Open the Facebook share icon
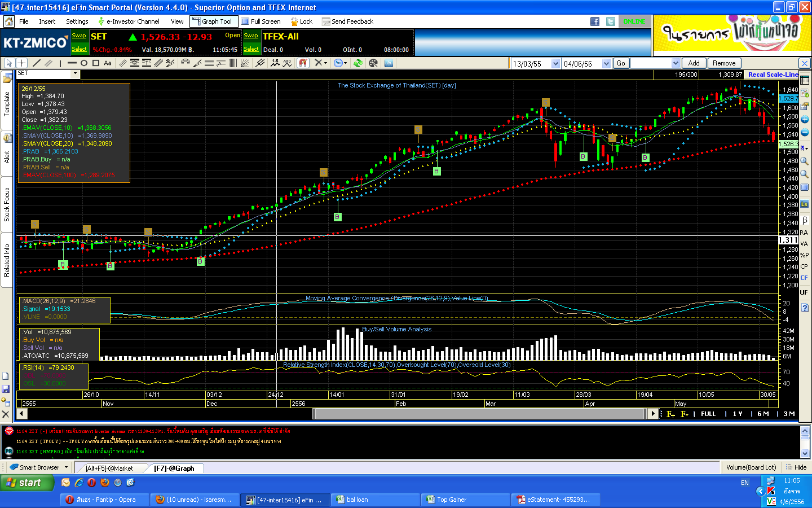812x508 pixels. [595, 21]
